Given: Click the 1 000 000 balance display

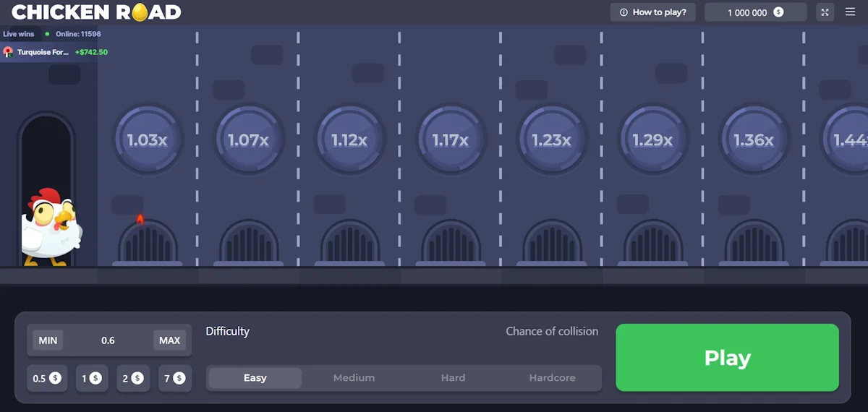Looking at the screenshot, I should [x=755, y=12].
